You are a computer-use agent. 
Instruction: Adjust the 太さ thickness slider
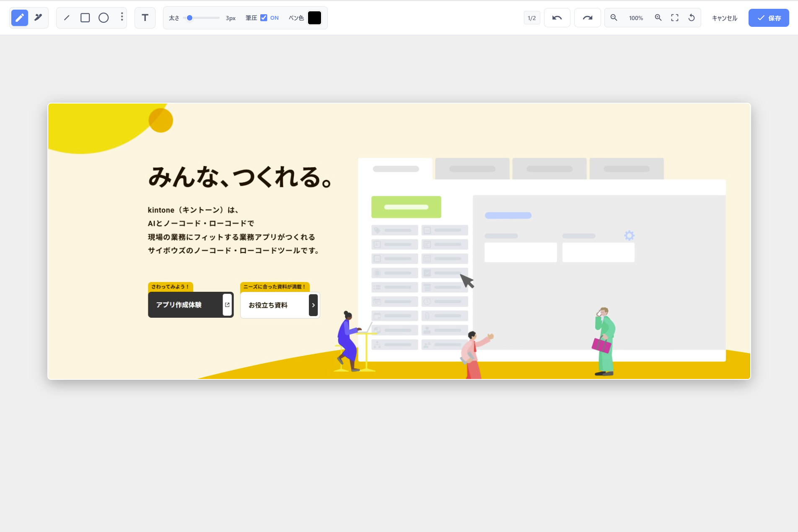189,18
